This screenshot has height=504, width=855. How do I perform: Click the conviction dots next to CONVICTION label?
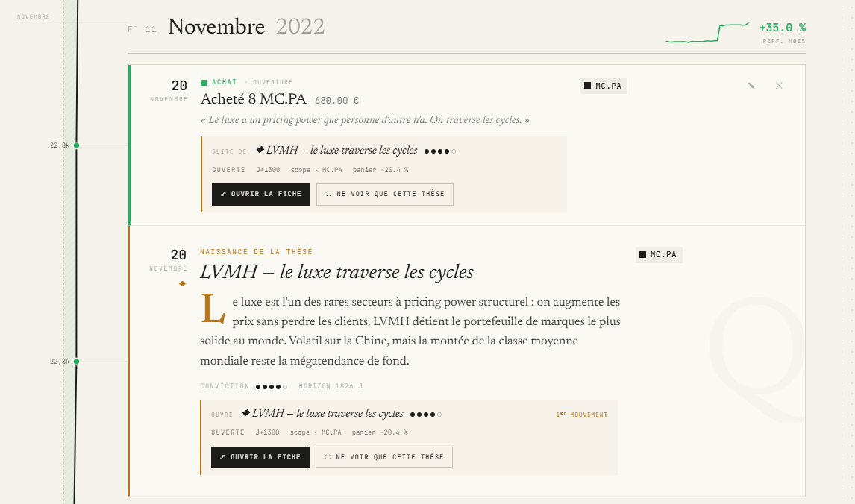pyautogui.click(x=271, y=387)
